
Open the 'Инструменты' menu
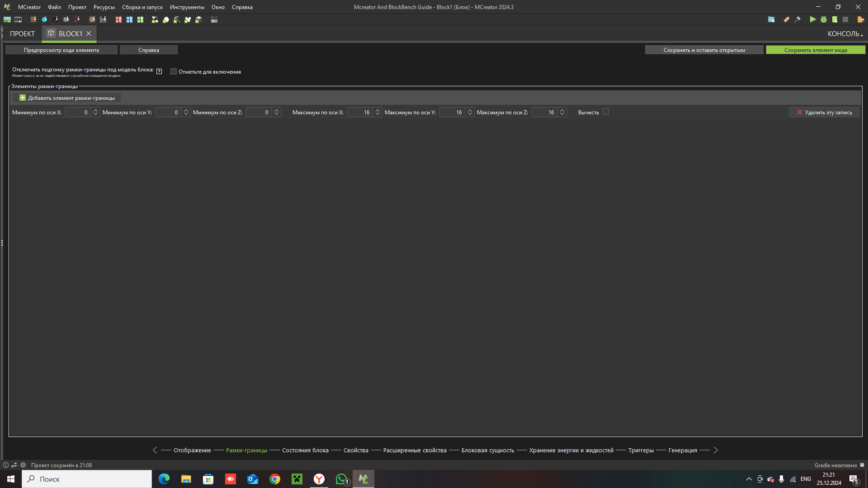[187, 7]
